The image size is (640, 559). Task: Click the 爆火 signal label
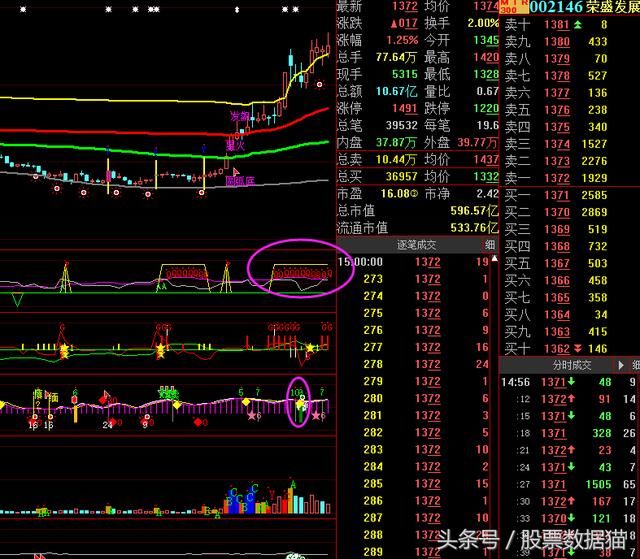[236, 145]
